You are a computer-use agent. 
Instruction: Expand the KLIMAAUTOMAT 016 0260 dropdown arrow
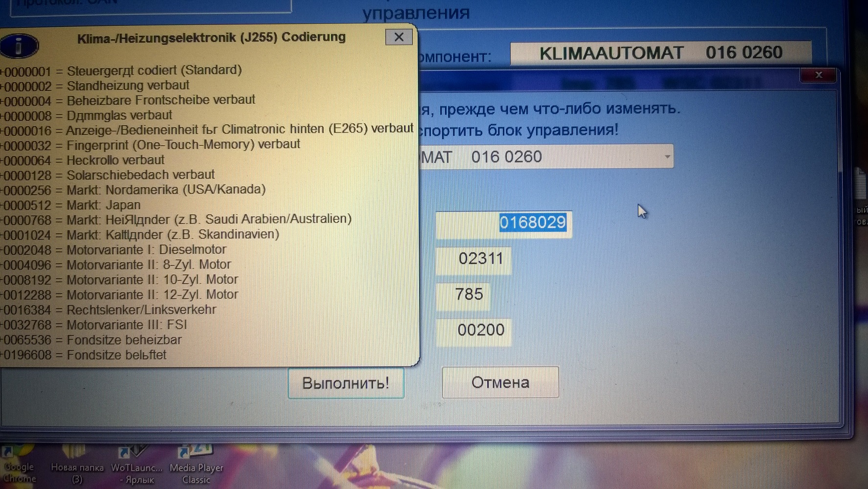point(667,157)
